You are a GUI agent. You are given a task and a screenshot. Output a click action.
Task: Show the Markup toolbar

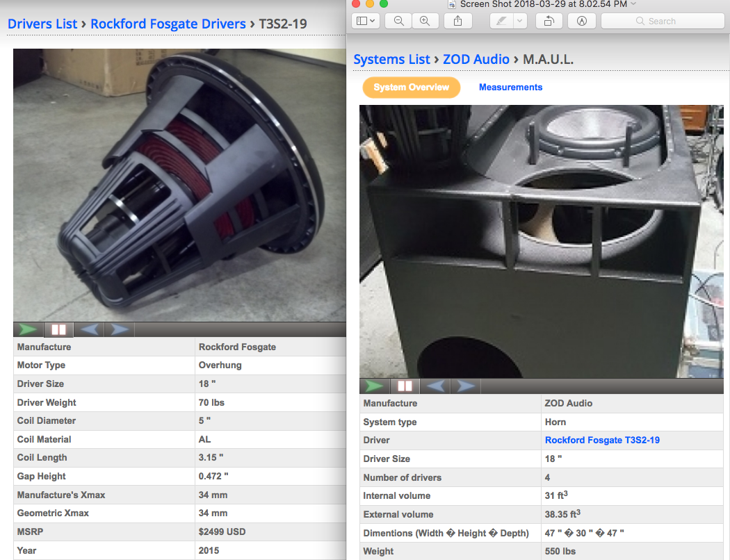click(582, 21)
